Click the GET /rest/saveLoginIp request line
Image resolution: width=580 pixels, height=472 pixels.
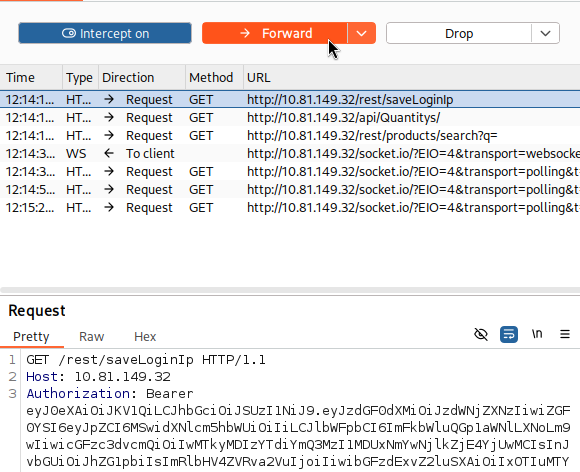tap(146, 360)
